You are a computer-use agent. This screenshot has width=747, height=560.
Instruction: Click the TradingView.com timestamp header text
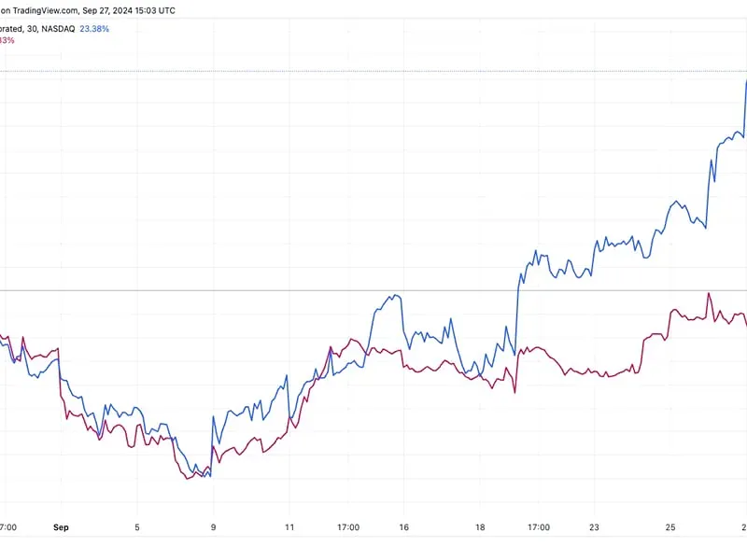(89, 10)
